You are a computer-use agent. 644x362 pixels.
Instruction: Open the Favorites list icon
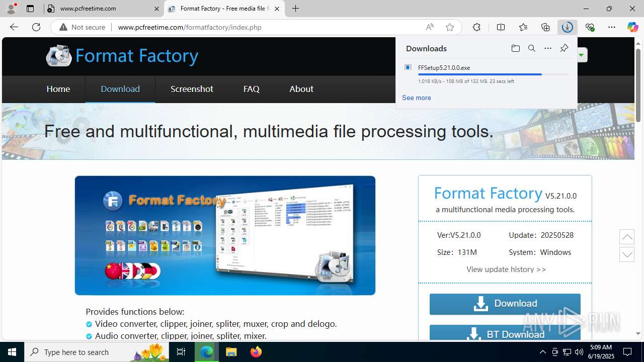pyautogui.click(x=523, y=27)
